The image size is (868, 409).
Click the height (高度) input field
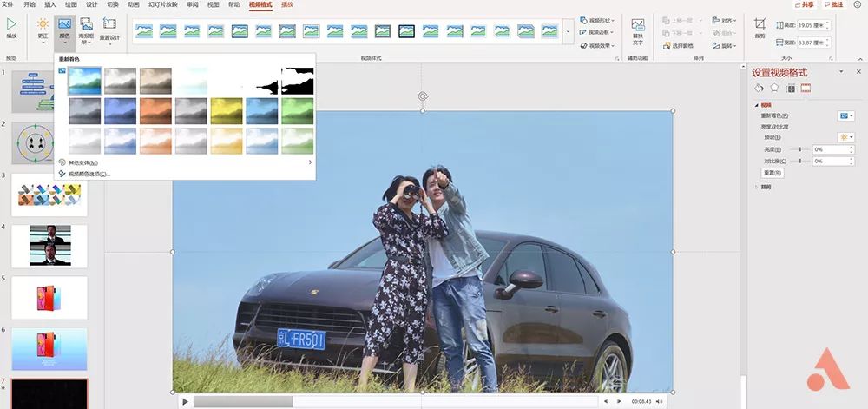811,25
